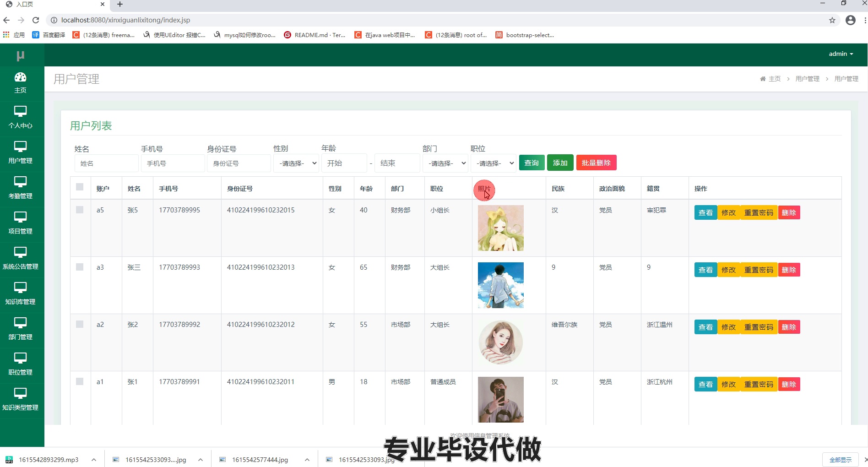Screen dimensions: 868x467
Task: Select 知识类型管理 in the sidebar
Action: click(x=20, y=400)
